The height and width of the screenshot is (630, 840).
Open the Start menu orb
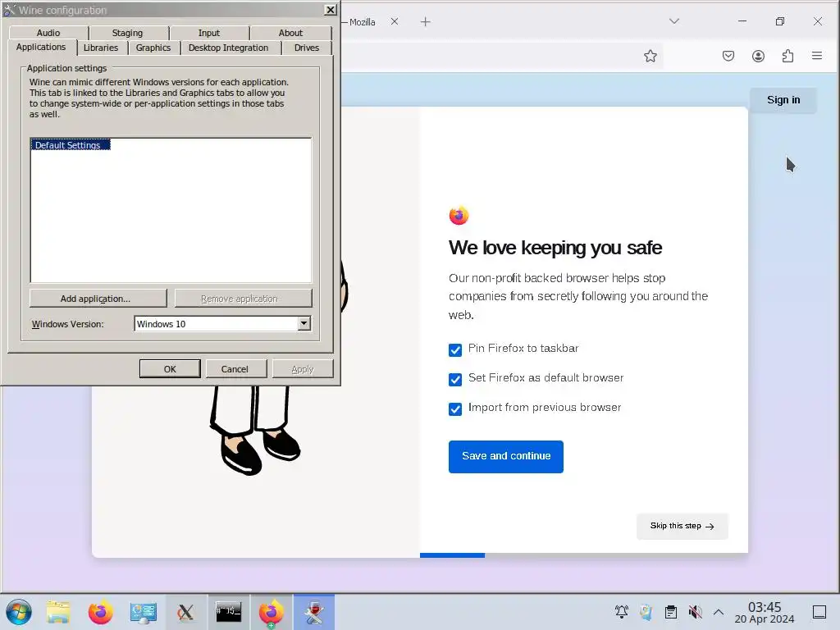point(19,612)
